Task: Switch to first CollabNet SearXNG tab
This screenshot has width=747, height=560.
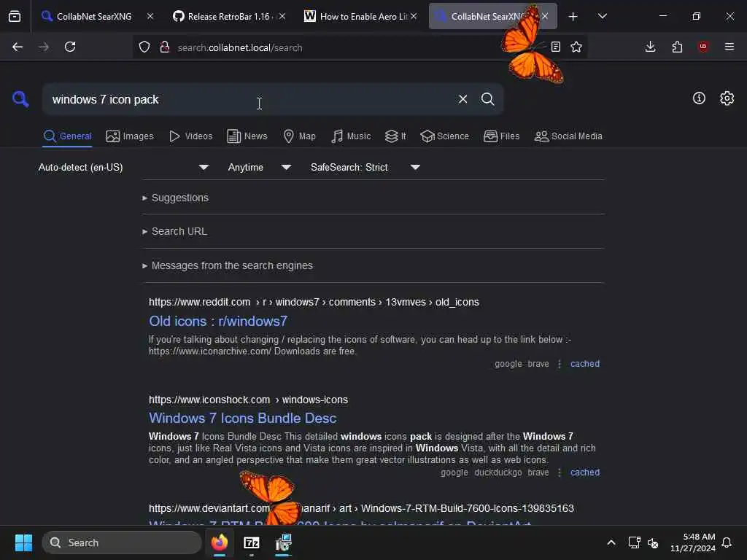Action: coord(93,16)
